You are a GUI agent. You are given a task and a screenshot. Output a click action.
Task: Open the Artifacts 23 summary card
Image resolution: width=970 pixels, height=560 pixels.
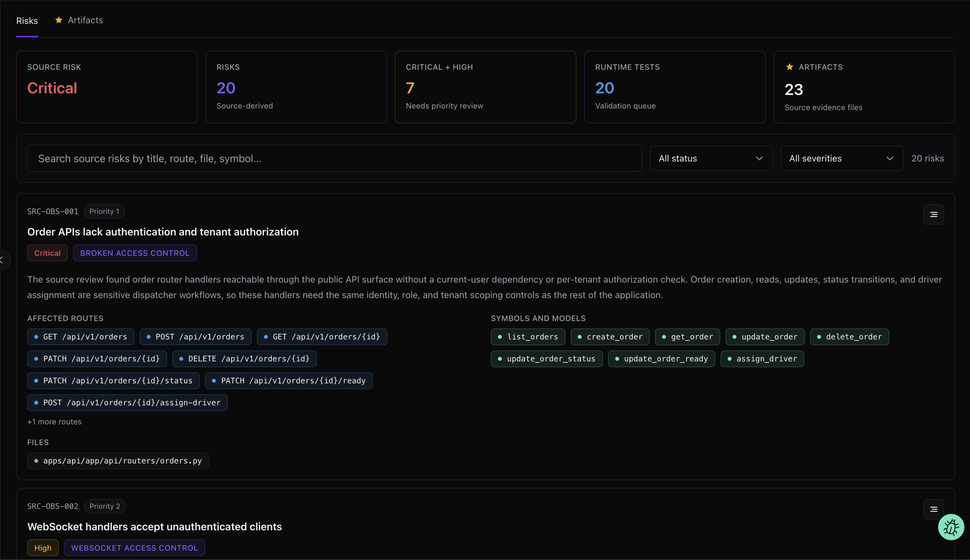[x=864, y=87]
